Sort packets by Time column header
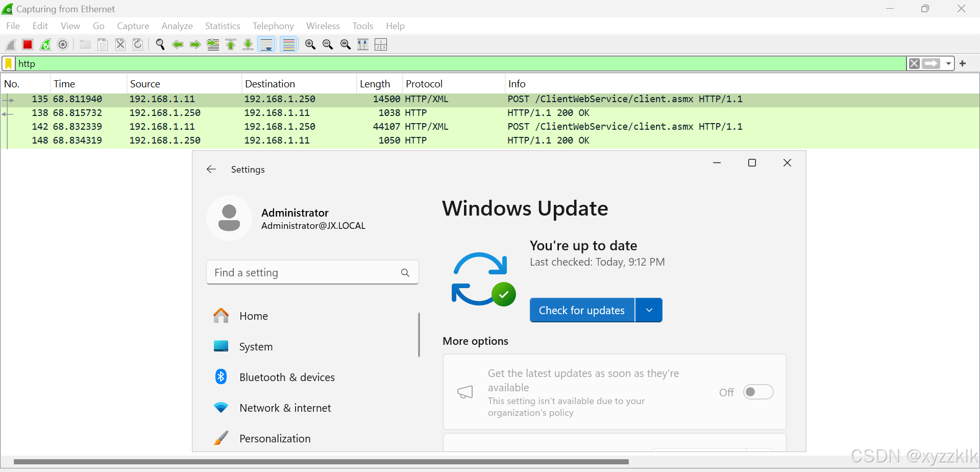980x472 pixels. tap(88, 84)
